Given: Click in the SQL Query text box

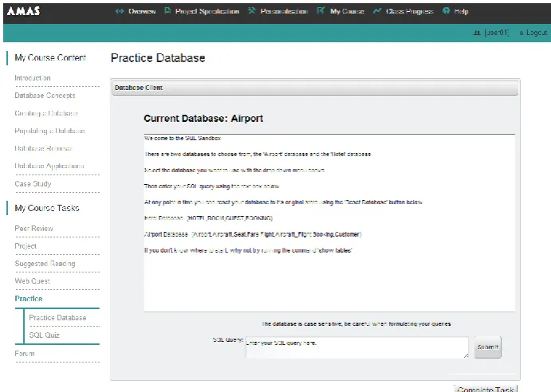Looking at the screenshot, I should 357,347.
